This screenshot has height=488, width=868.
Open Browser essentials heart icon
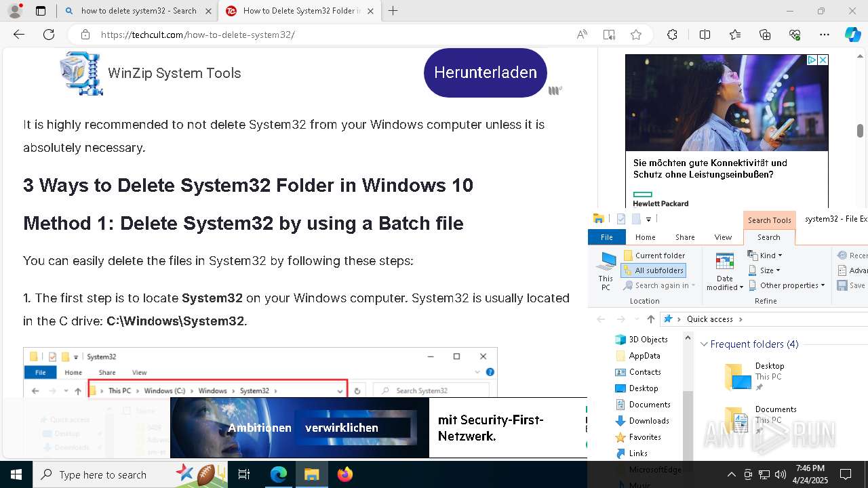click(795, 35)
